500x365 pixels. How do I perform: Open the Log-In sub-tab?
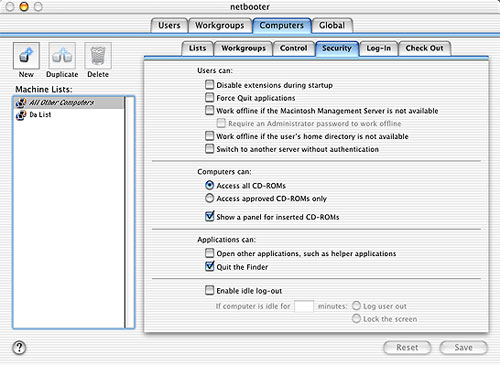click(x=378, y=48)
